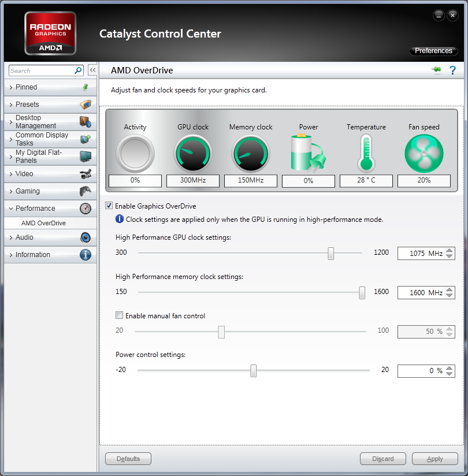This screenshot has width=468, height=476.
Task: Click the My Digital Flat-Panels monitor icon
Action: pos(86,157)
